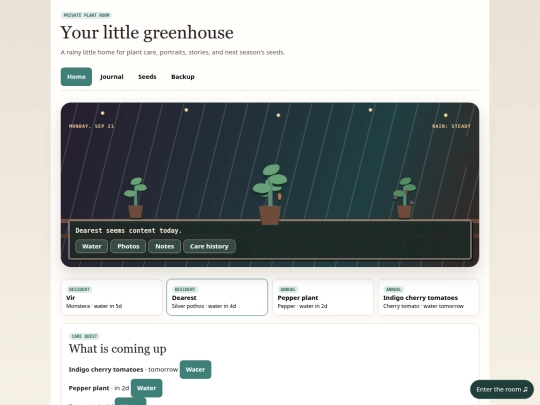Select the Pepper plant card
This screenshot has width=540, height=405.
[x=323, y=297]
